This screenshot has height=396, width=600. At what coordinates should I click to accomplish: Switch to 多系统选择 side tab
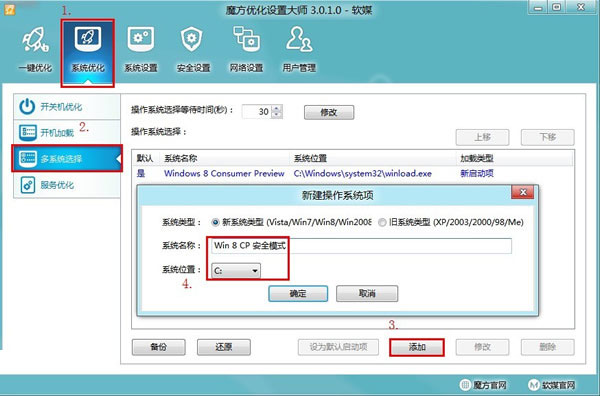(x=67, y=158)
